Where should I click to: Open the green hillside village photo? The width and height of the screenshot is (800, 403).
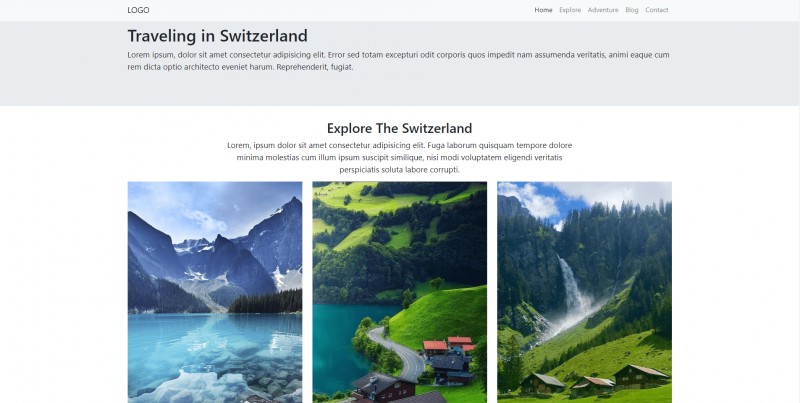pos(399,292)
